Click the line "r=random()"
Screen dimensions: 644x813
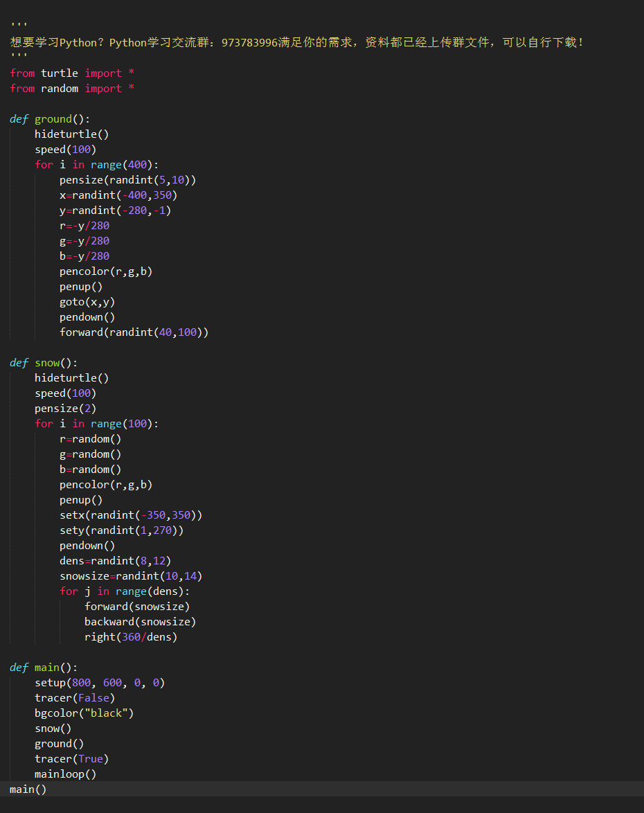tap(90, 439)
